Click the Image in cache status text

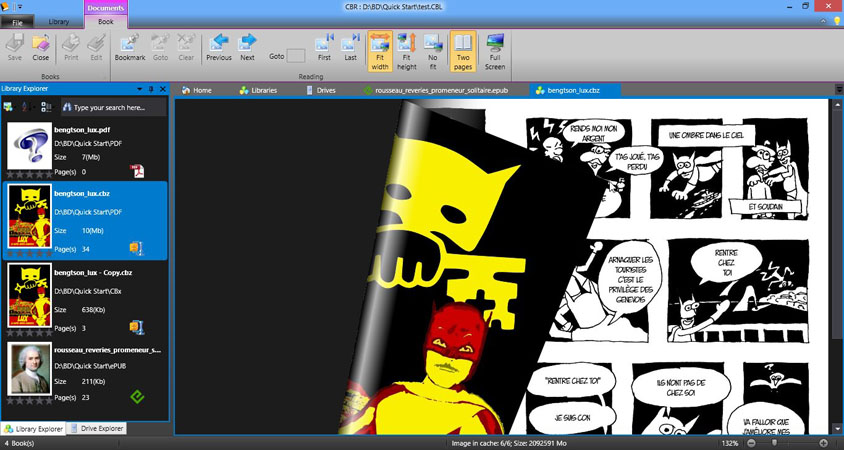(x=509, y=443)
